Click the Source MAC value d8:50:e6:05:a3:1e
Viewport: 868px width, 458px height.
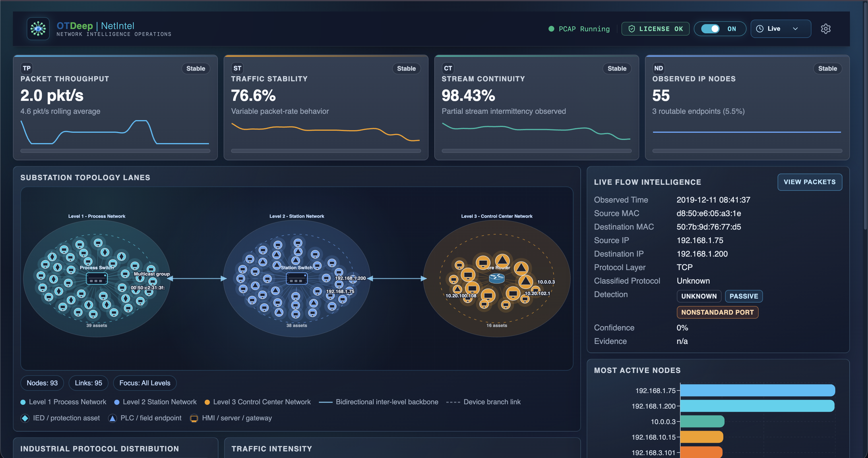pos(709,213)
